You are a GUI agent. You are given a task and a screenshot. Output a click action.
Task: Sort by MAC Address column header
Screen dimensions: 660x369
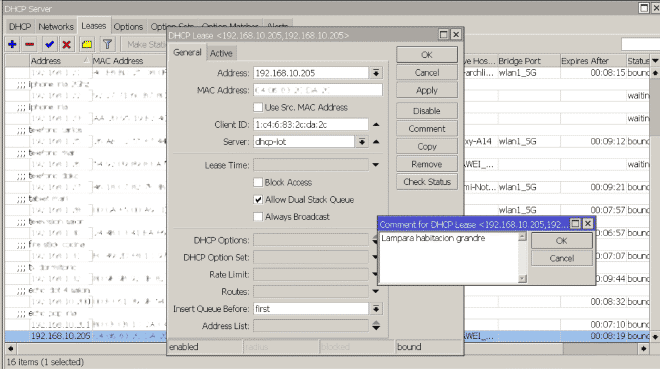tap(129, 61)
